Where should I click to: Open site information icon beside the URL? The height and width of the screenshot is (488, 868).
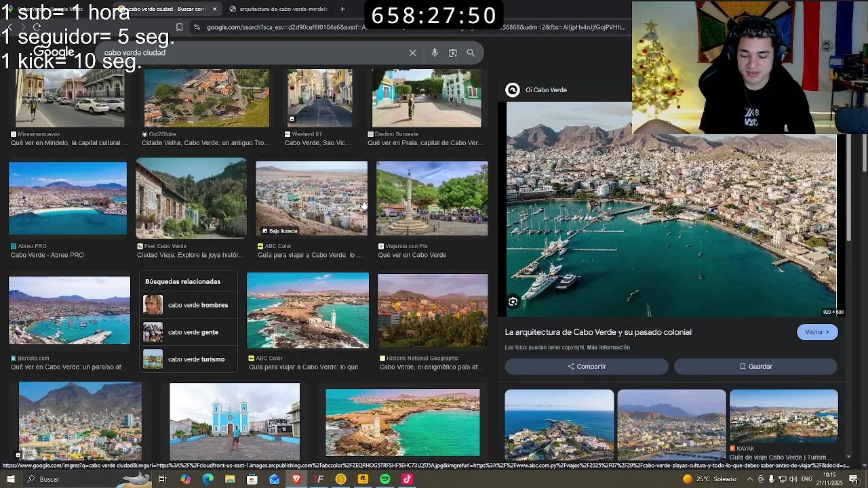[x=197, y=27]
